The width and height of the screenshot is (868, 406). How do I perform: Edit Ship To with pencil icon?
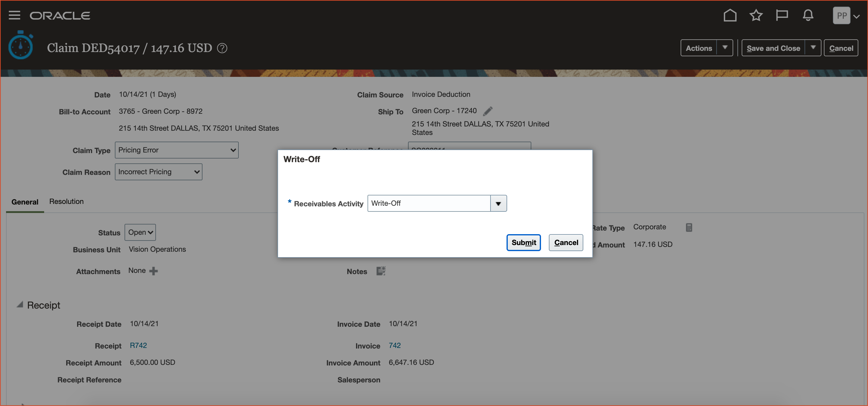(x=487, y=111)
